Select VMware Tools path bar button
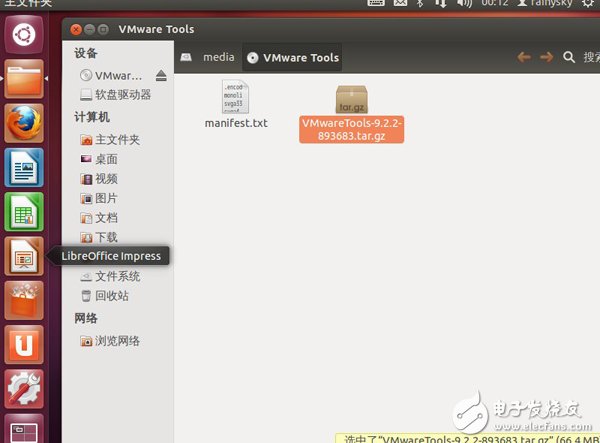The image size is (600, 443). [293, 58]
